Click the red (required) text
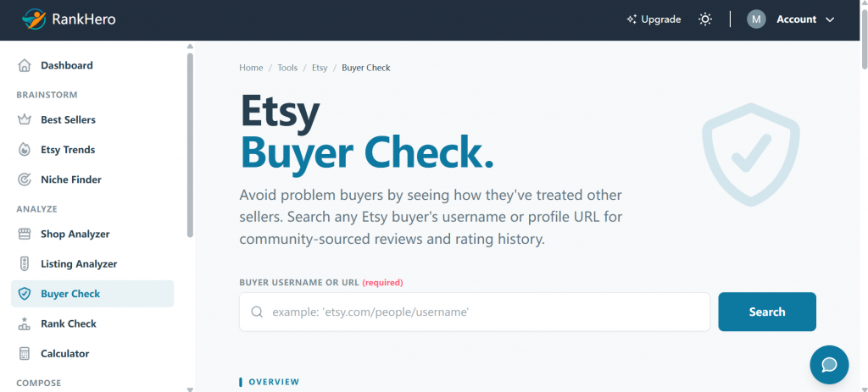 point(382,283)
